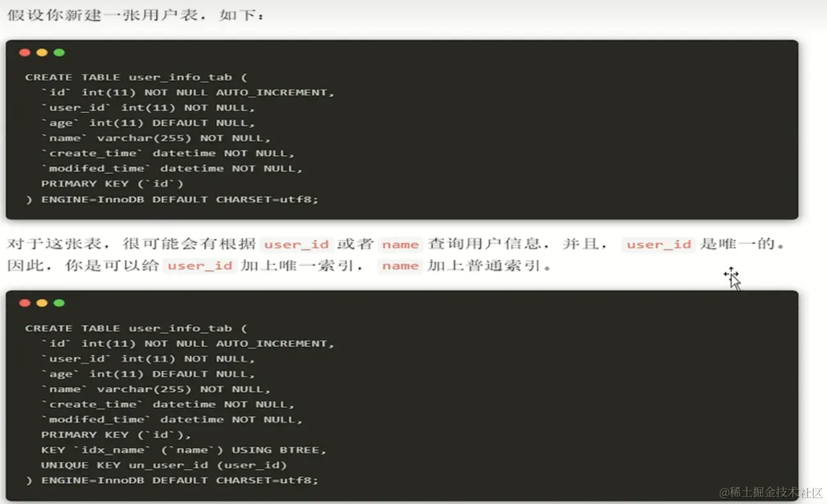
Task: Click the yellow dot on the first code block
Action: 42,53
